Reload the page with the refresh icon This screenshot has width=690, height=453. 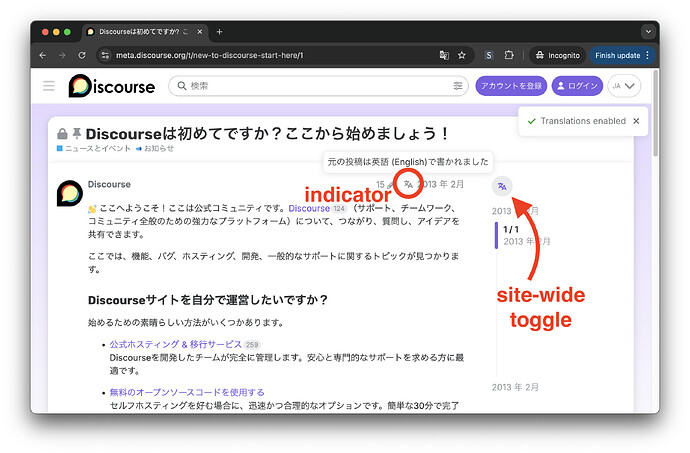click(x=82, y=55)
